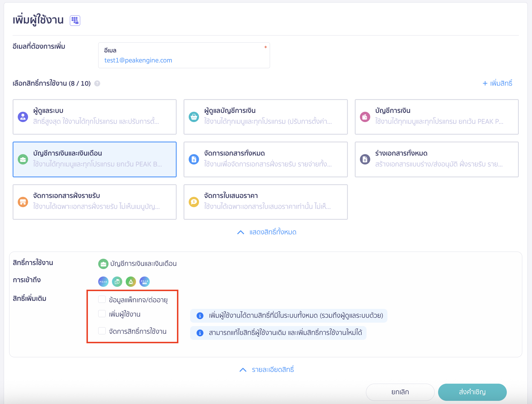Enable the ข้อมูลแพ็กเกจ/ต่ออายุ checkbox
The image size is (532, 404).
pyautogui.click(x=102, y=299)
